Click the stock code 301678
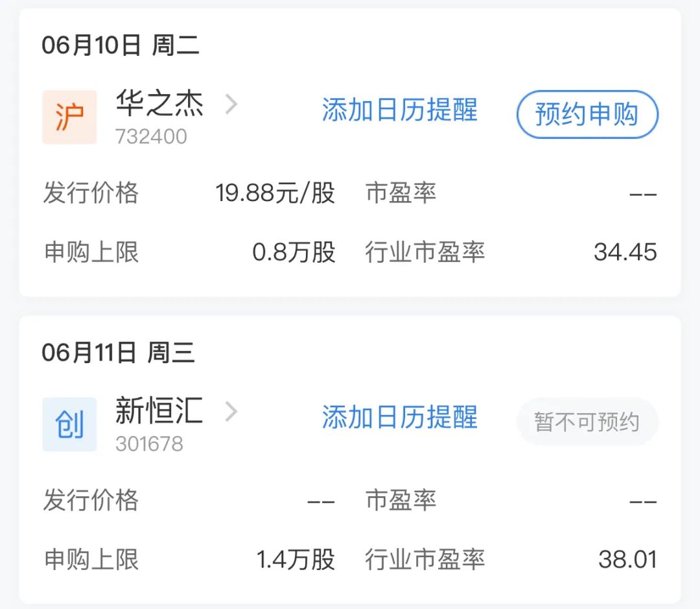Screen dimensions: 700x609 point(152,442)
